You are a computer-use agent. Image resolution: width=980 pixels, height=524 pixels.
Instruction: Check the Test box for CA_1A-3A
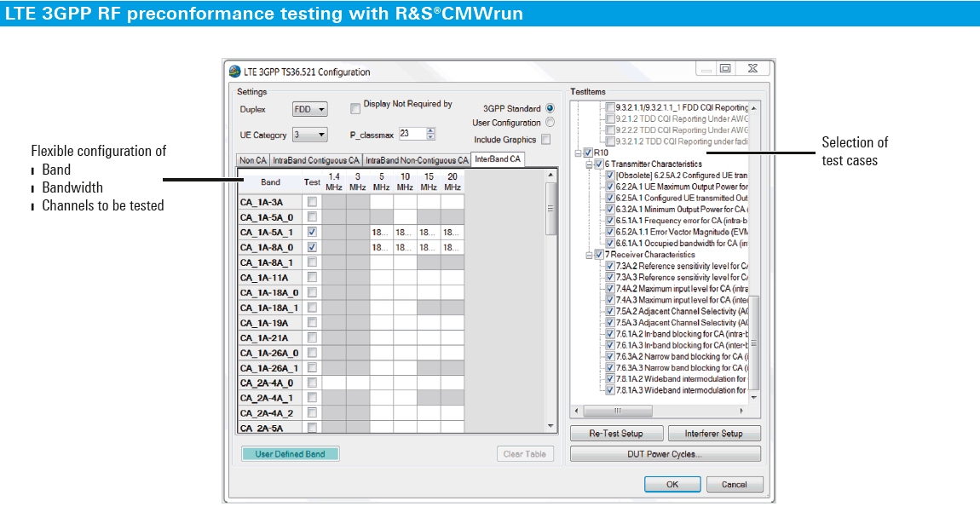[312, 202]
